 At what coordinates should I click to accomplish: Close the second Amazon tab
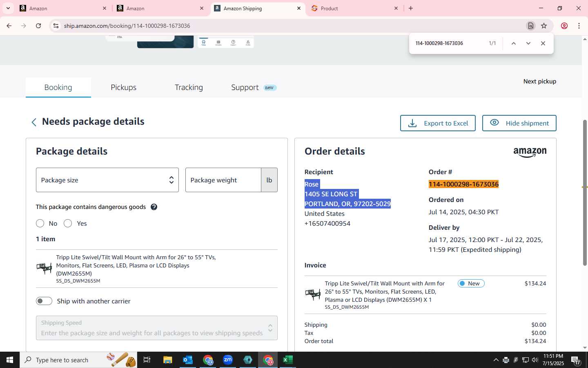point(202,8)
